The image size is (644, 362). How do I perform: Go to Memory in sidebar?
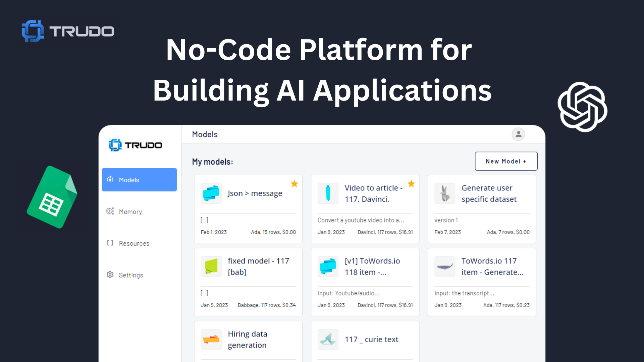point(130,212)
